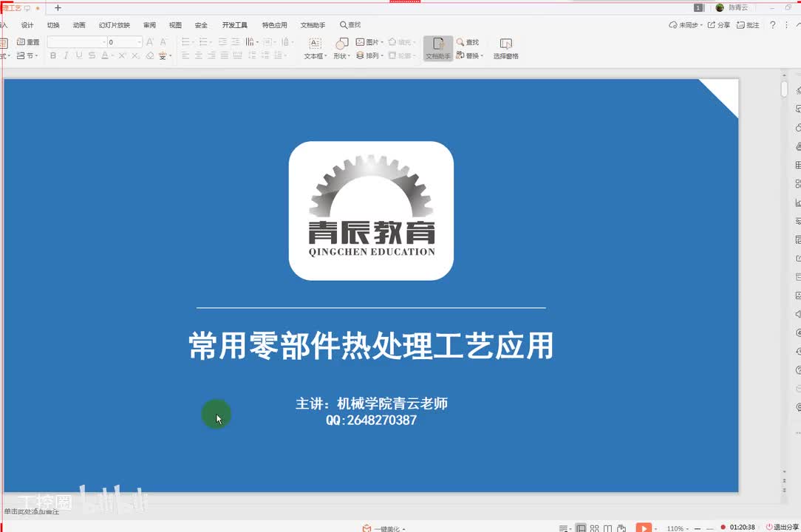
Task: Apply superscript formatting
Action: point(122,55)
